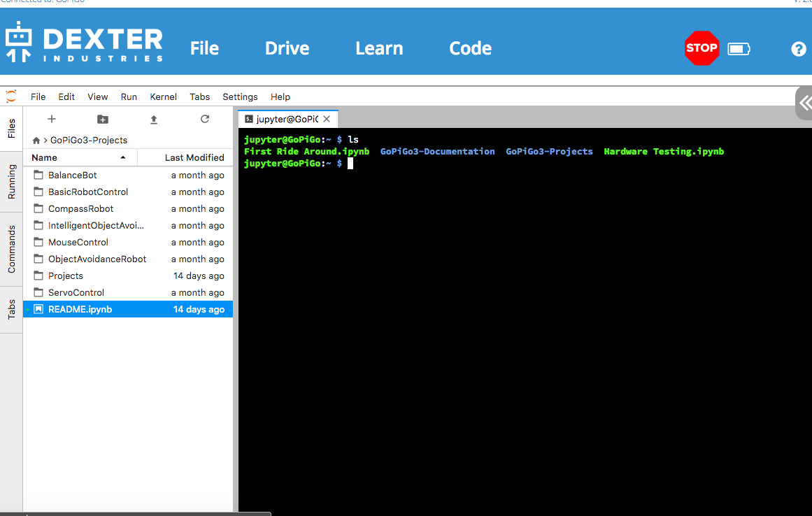Select the ObjectAvoidanceRobot folder

coord(128,259)
